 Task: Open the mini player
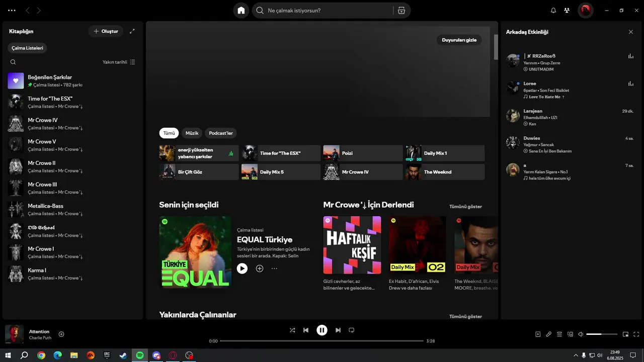(625, 334)
